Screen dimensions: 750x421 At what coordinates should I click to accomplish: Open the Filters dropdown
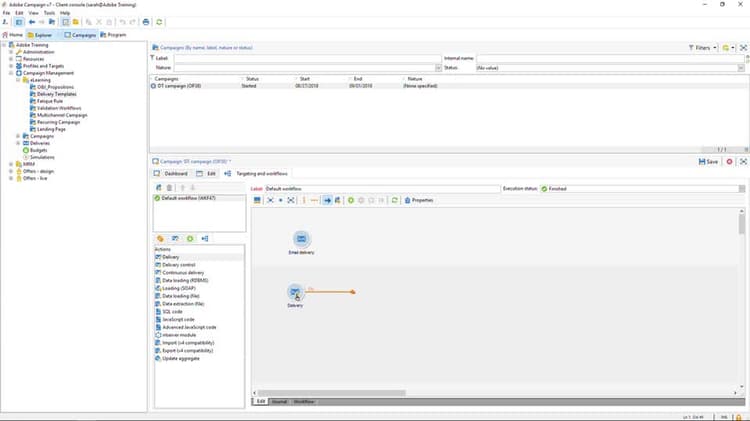point(702,48)
